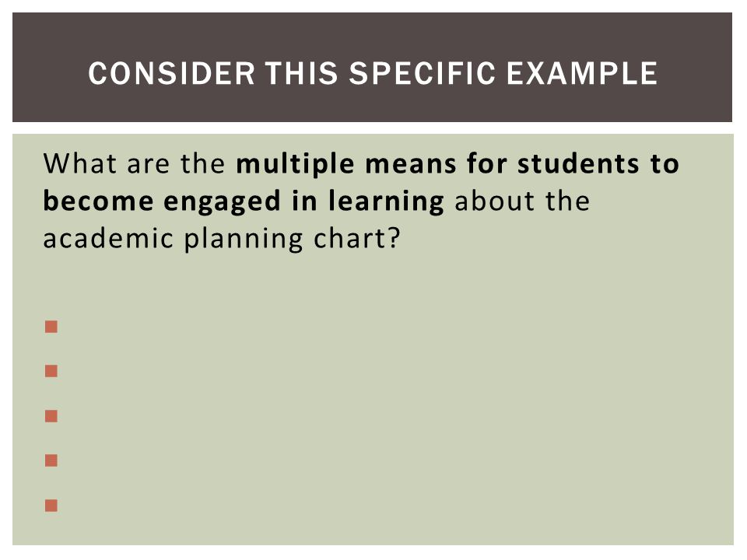Image resolution: width=747 pixels, height=560 pixels.
Task: Click the third orange square bullet
Action: pyautogui.click(x=51, y=416)
